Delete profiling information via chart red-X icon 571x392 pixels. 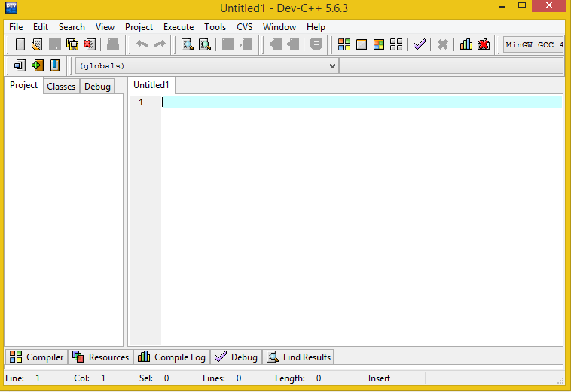pyautogui.click(x=484, y=44)
